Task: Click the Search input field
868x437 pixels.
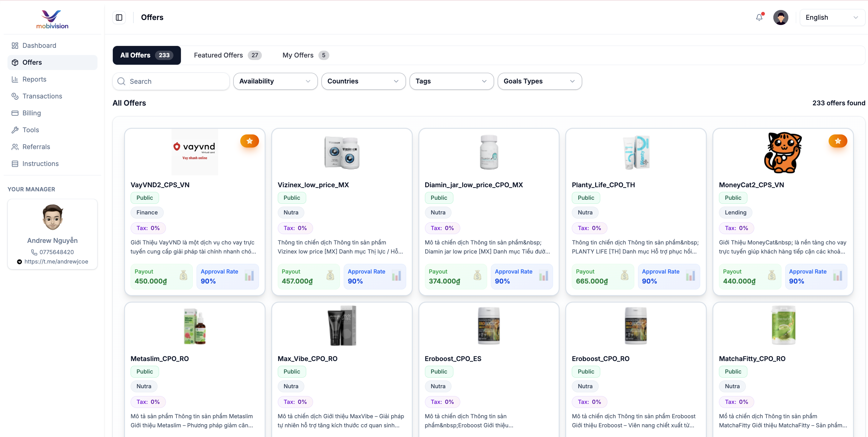Action: click(x=175, y=81)
